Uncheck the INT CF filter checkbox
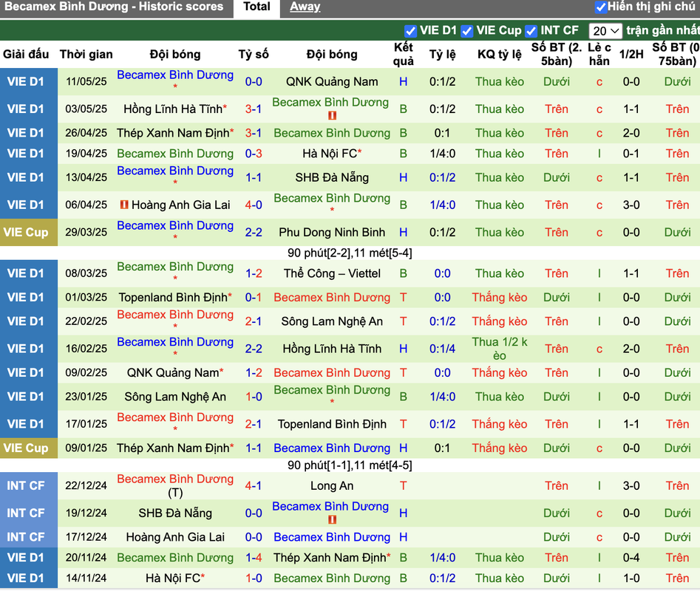 pos(531,31)
